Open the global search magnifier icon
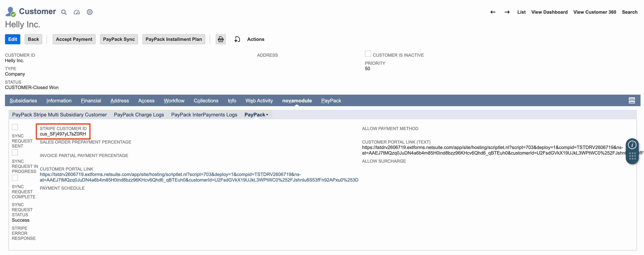This screenshot has width=644, height=255. (x=64, y=12)
